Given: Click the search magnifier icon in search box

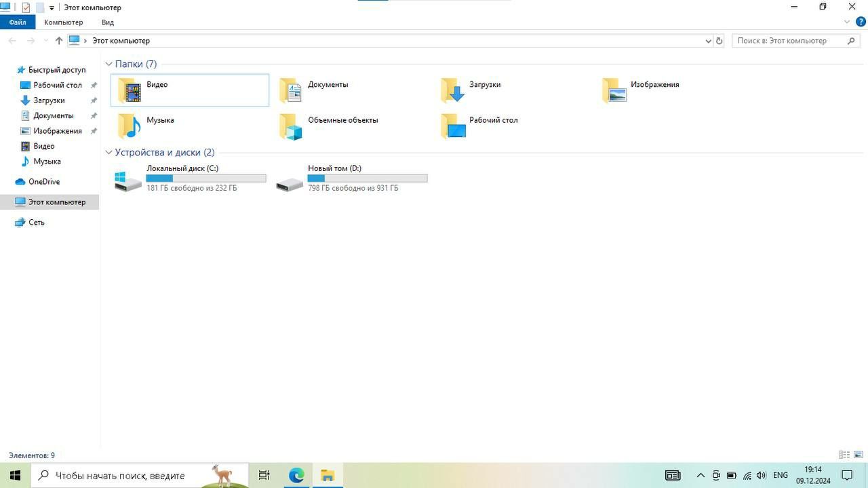Looking at the screenshot, I should click(852, 41).
